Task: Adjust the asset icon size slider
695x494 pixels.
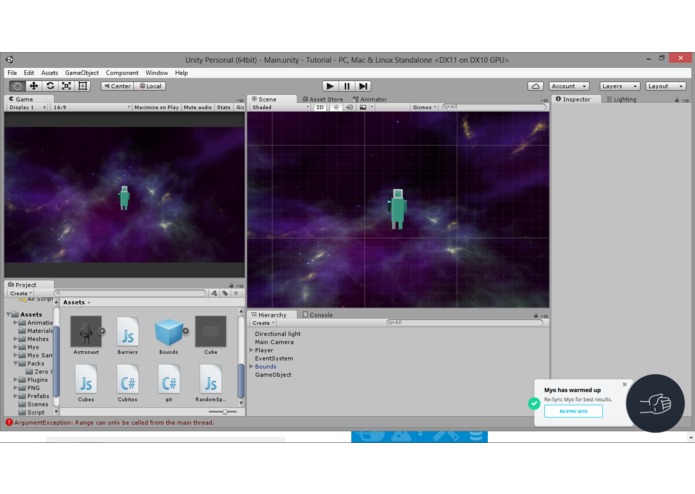Action: (x=223, y=412)
